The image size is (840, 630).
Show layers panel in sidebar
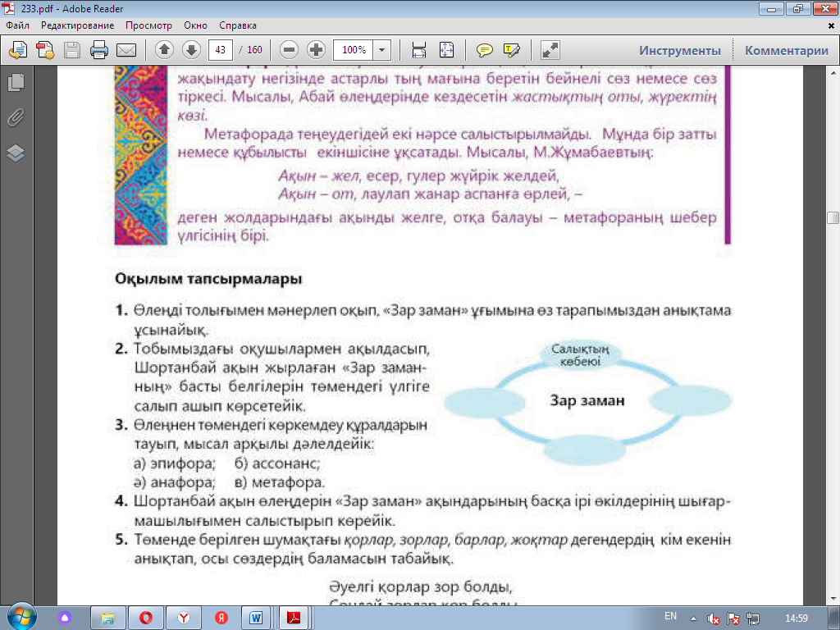[x=16, y=153]
